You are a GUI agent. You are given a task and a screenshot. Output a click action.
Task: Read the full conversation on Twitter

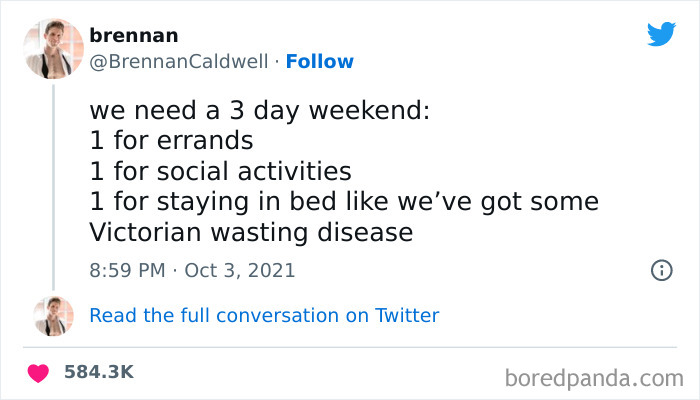click(264, 315)
